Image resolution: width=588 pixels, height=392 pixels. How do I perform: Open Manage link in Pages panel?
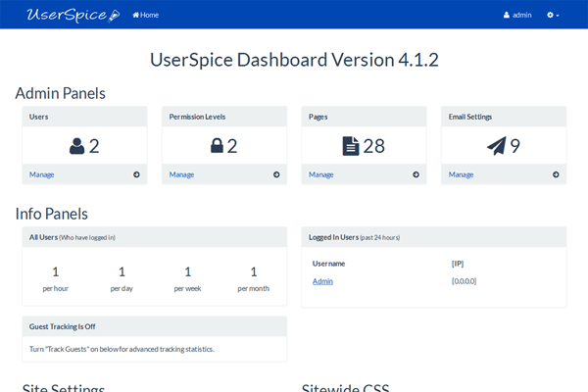(321, 174)
